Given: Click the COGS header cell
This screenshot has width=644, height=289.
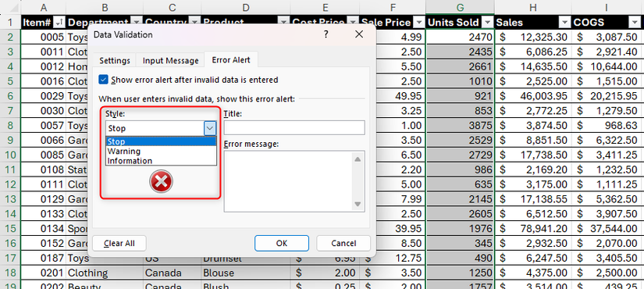Looking at the screenshot, I should tap(607, 23).
